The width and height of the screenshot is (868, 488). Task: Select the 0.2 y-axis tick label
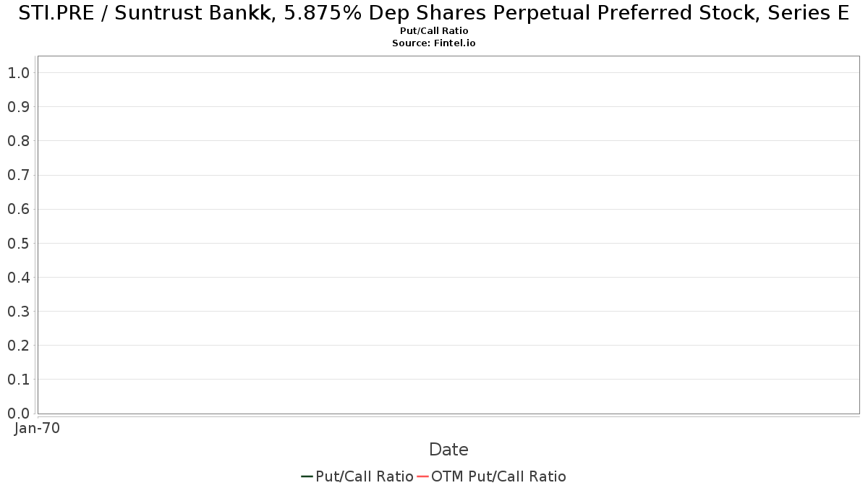[x=18, y=346]
